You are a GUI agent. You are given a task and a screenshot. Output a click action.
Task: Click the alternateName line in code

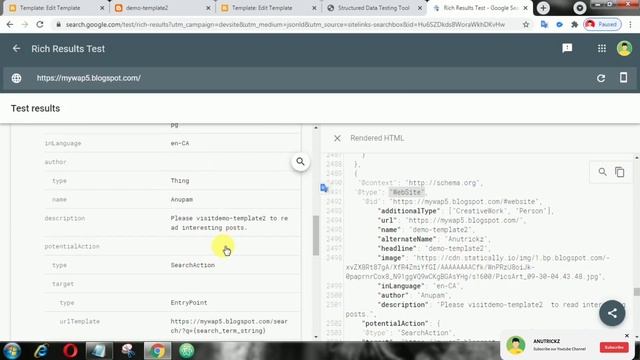(434, 239)
